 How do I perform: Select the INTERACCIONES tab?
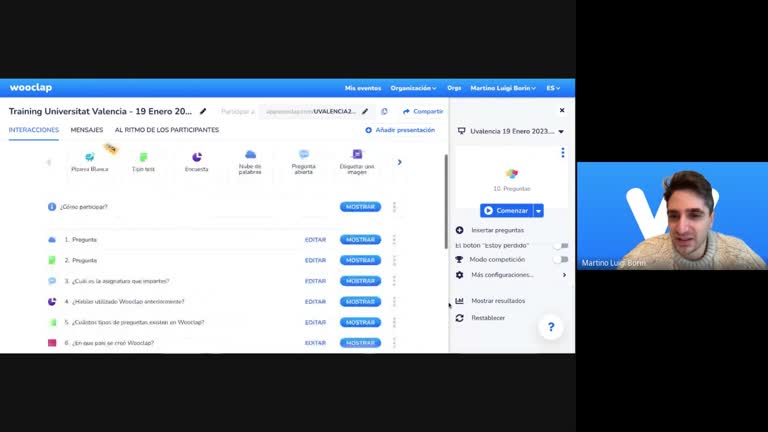[34, 130]
